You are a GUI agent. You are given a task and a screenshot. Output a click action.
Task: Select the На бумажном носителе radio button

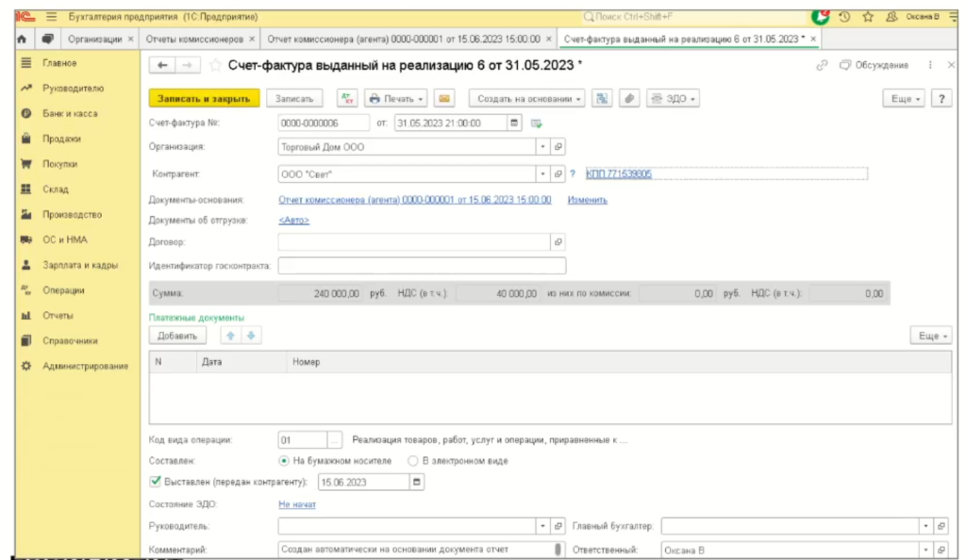click(x=285, y=461)
